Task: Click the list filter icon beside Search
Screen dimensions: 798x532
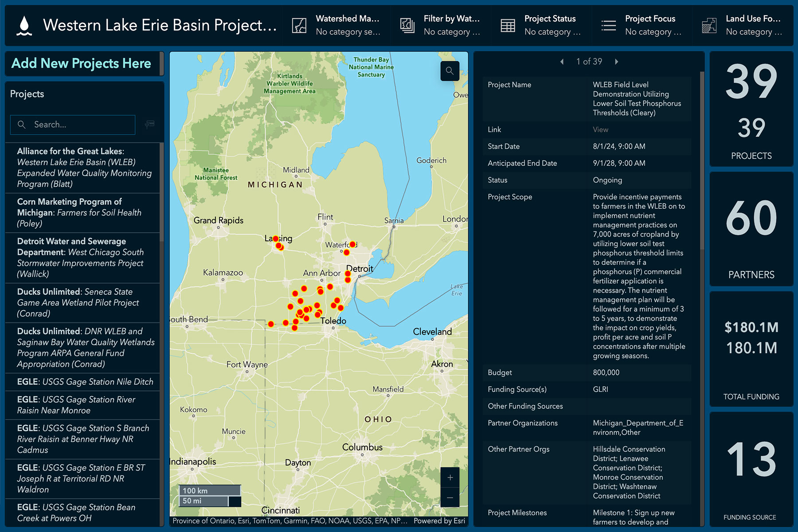Action: click(149, 125)
